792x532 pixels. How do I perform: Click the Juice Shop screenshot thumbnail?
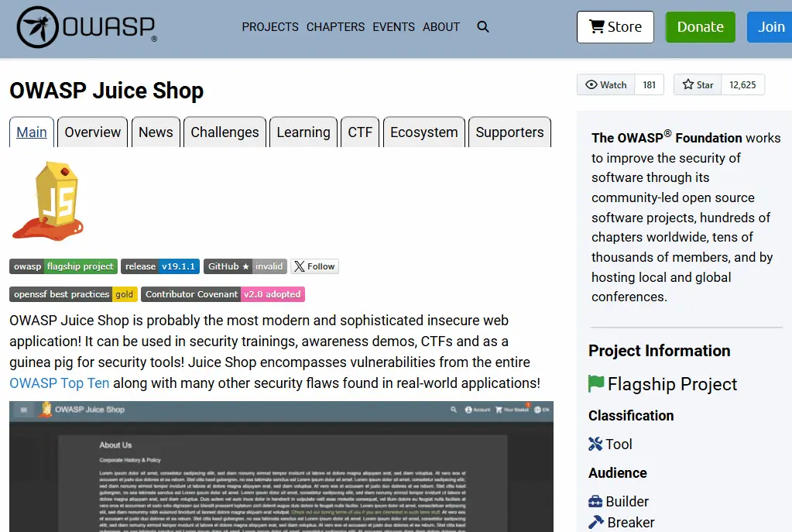(281, 466)
